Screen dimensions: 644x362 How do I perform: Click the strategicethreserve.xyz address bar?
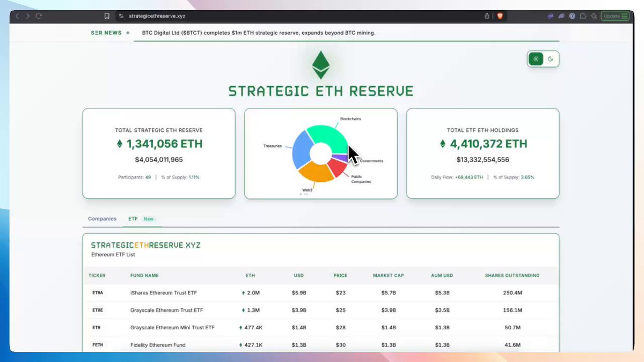tap(157, 16)
